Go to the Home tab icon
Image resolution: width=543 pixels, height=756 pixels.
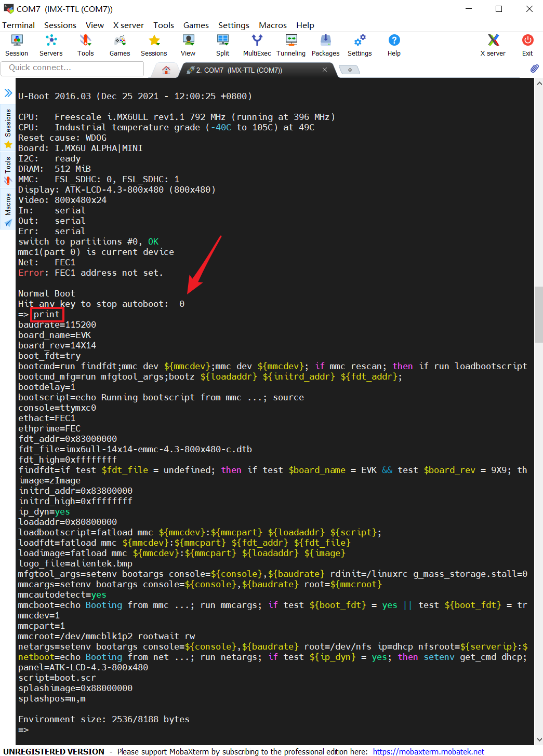166,70
